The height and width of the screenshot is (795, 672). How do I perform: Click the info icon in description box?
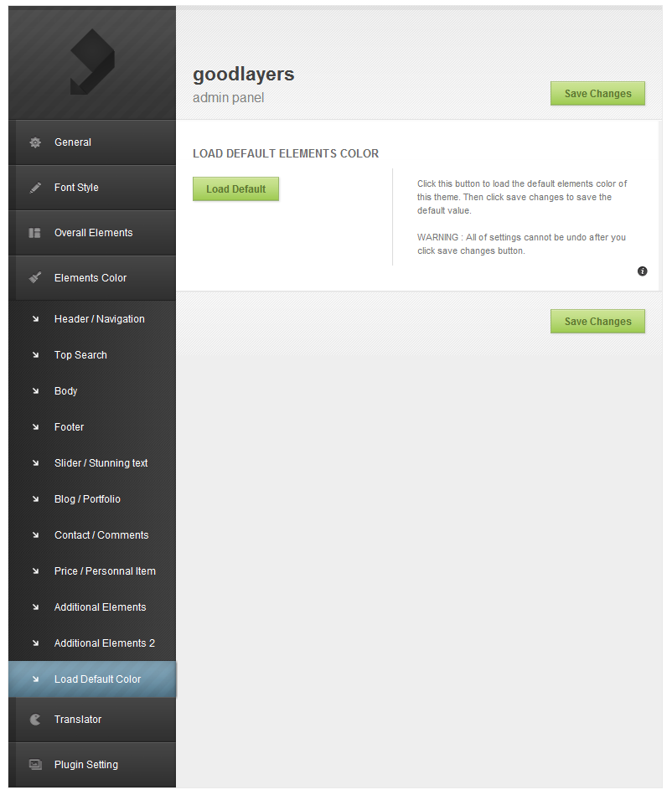point(642,271)
